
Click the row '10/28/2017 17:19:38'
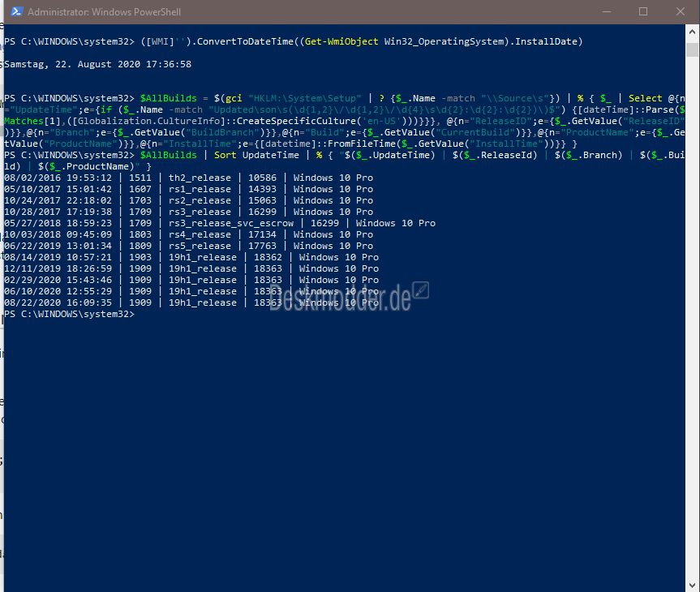pos(188,212)
